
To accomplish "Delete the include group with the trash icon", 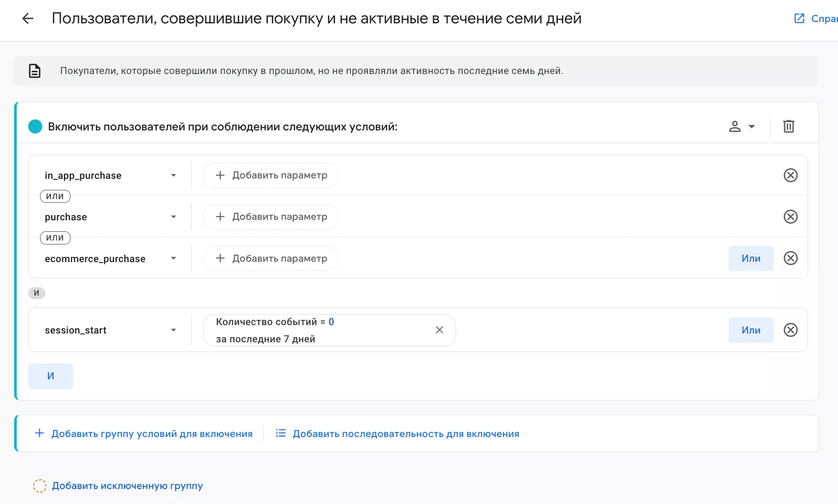I will pyautogui.click(x=789, y=126).
